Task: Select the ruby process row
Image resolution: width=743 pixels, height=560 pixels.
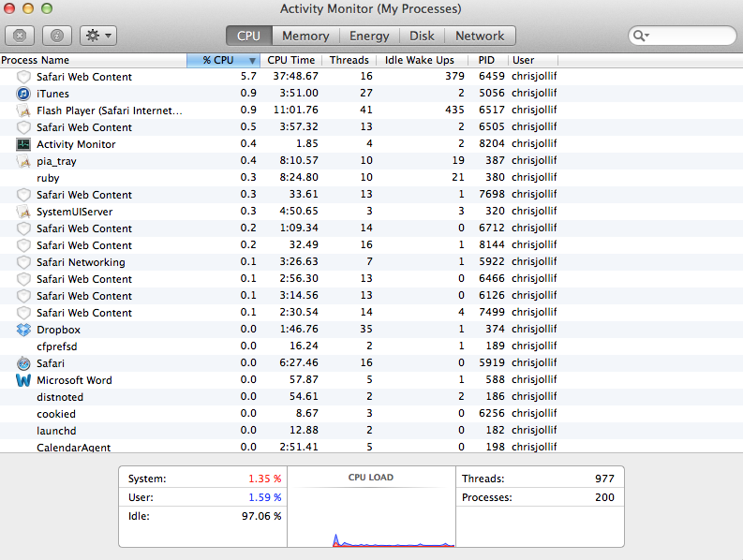Action: pos(371,178)
